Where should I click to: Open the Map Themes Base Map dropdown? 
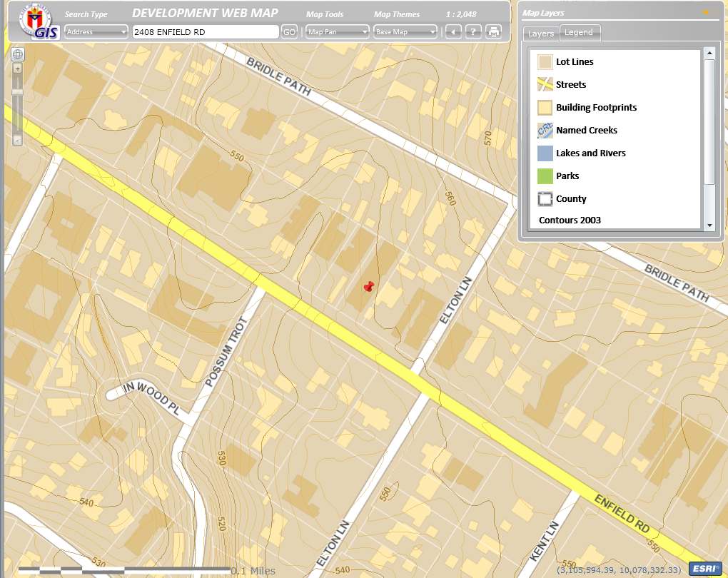click(405, 31)
